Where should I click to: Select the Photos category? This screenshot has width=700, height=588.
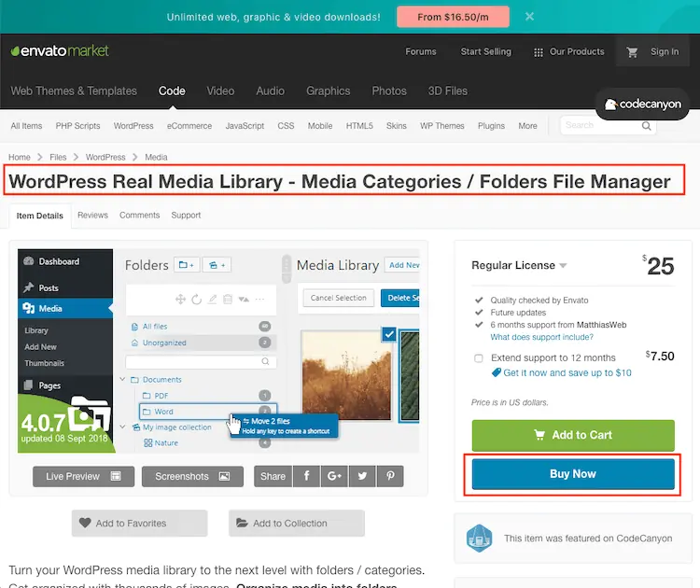tap(389, 91)
